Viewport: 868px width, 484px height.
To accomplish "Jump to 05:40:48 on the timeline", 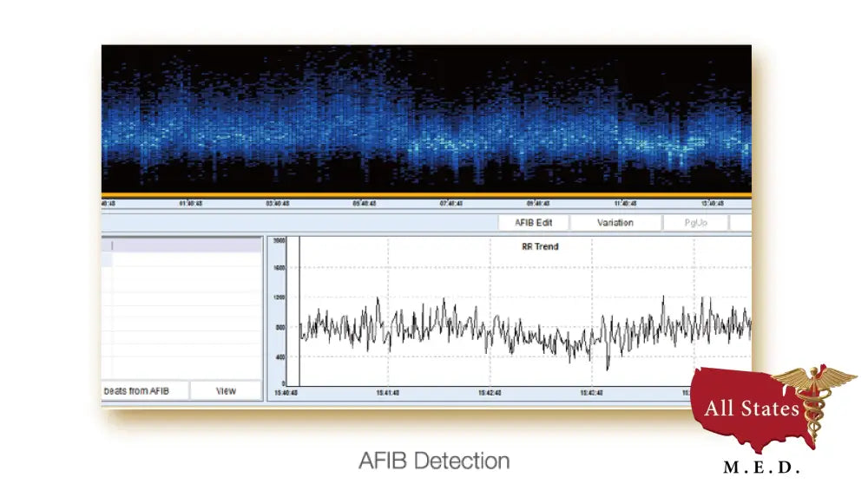I will point(365,204).
